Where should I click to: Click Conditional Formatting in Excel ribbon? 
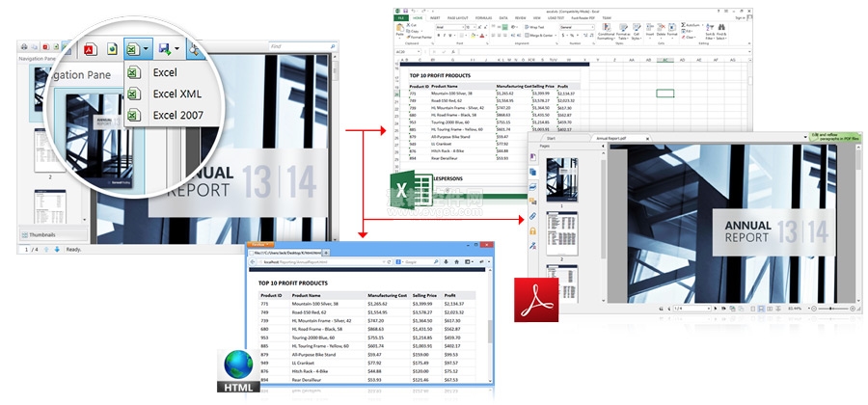pyautogui.click(x=607, y=32)
